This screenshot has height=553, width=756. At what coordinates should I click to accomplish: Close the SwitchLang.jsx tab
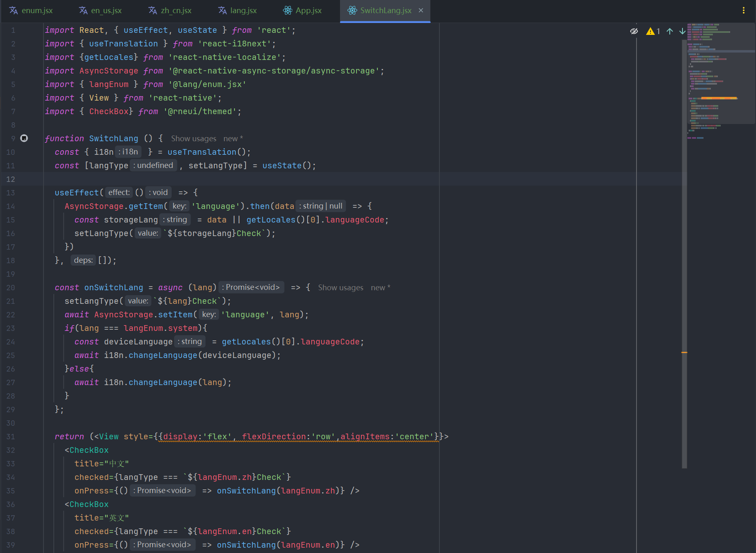421,11
